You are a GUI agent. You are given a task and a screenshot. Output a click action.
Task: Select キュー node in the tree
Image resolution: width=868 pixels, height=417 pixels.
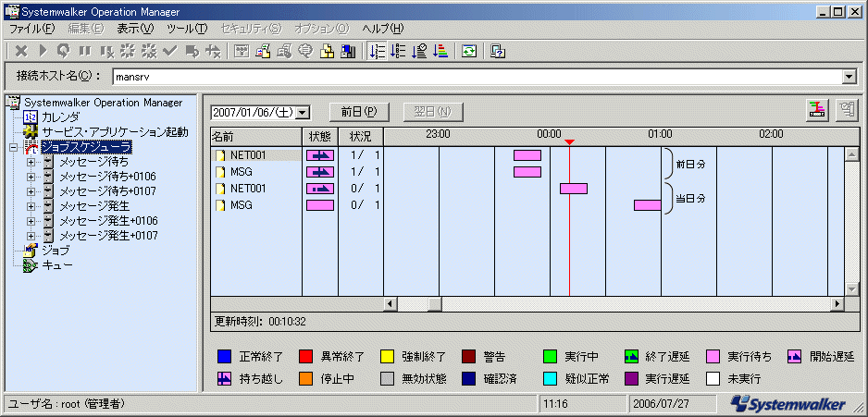(57, 265)
